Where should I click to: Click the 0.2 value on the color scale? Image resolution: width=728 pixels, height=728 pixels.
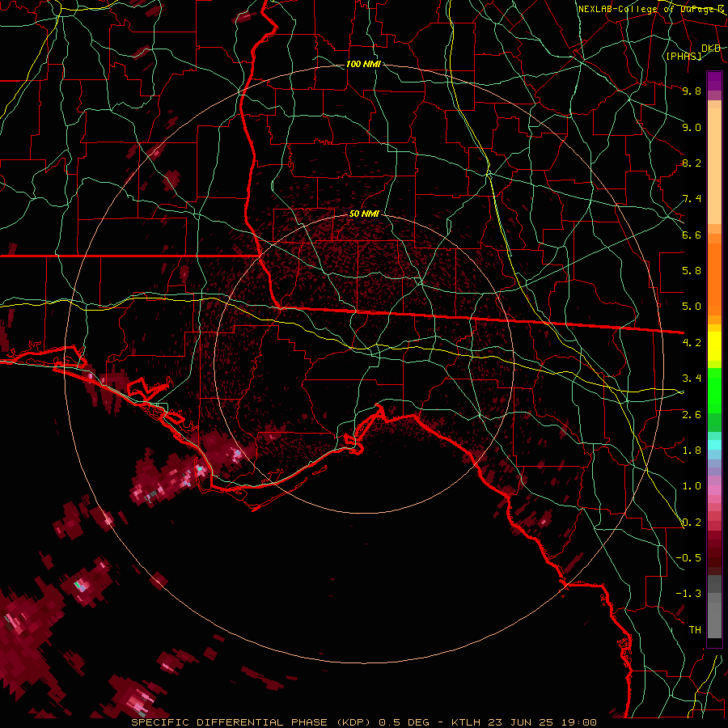coord(692,523)
